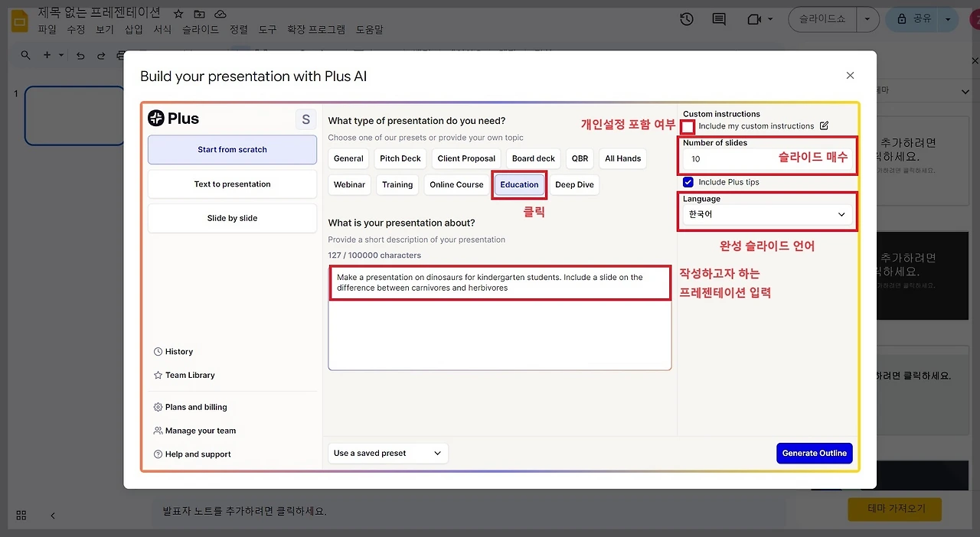Edit custom instructions pencil icon
This screenshot has height=537, width=980.
point(824,125)
